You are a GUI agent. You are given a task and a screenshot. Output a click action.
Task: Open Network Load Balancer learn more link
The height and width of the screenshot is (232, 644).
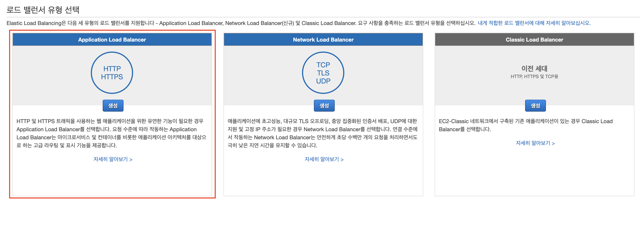click(324, 159)
